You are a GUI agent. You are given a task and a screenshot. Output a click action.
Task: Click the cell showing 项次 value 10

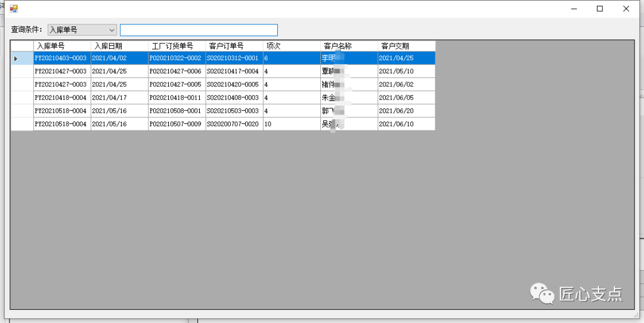[291, 124]
